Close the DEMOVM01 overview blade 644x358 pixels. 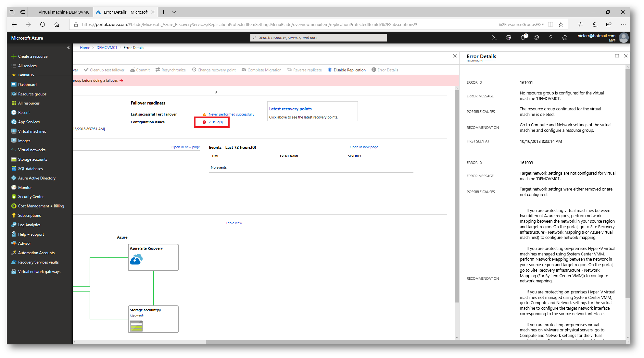click(455, 56)
